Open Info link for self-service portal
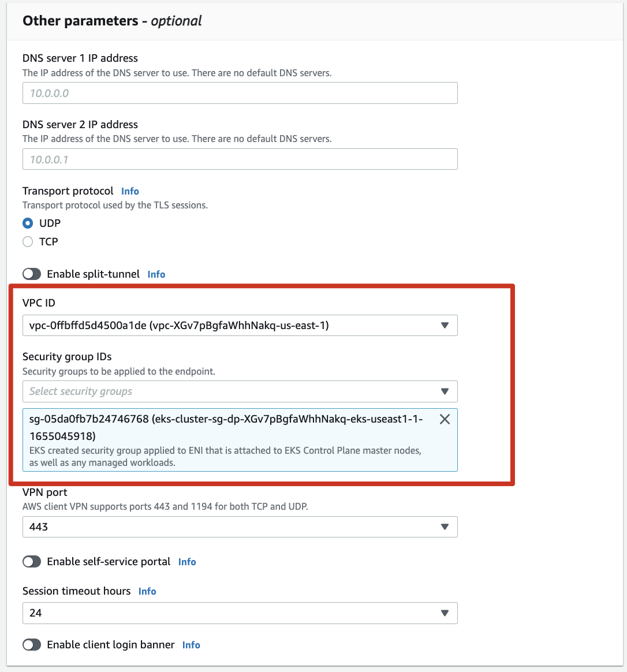The width and height of the screenshot is (627, 672). tap(187, 562)
